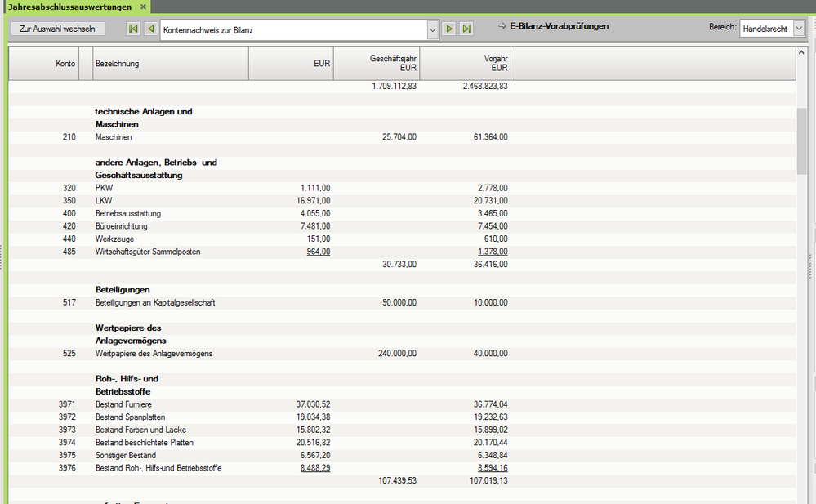Click account number 517

(x=69, y=302)
